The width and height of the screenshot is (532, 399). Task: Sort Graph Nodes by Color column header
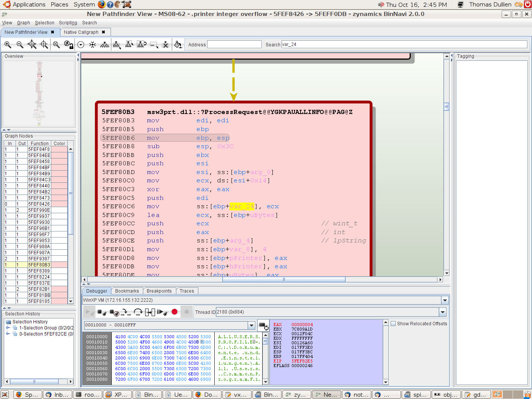[59, 144]
